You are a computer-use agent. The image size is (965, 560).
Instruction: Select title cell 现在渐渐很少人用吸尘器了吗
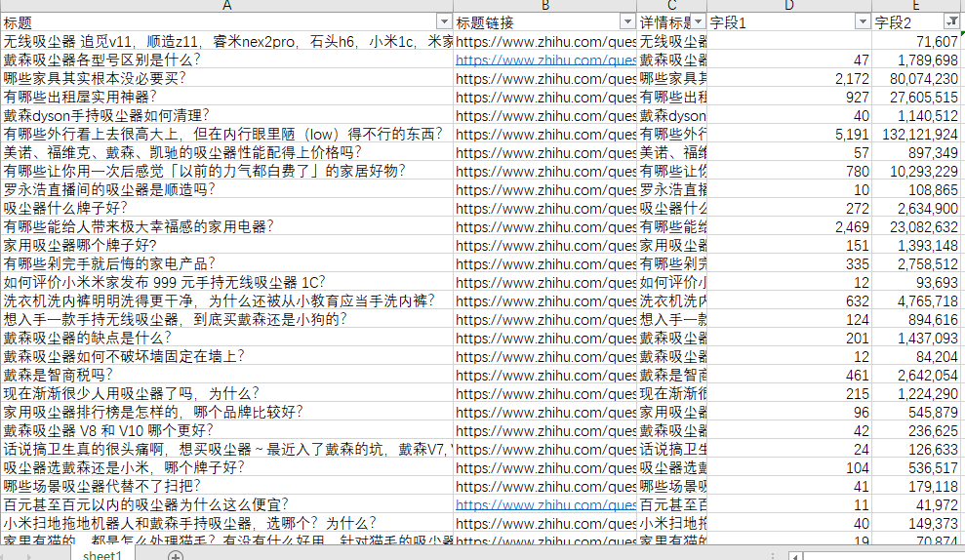226,394
